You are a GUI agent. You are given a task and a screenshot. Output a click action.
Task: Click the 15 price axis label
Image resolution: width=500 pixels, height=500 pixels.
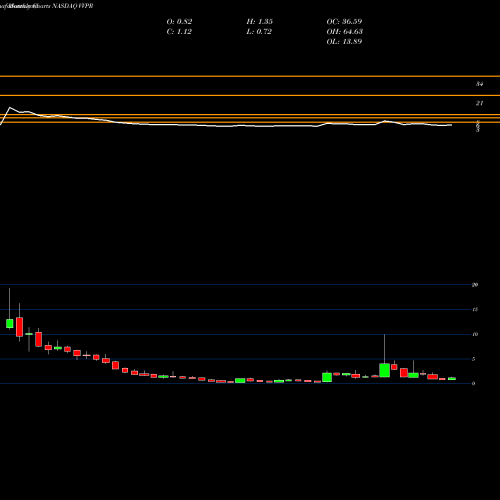pyautogui.click(x=475, y=310)
